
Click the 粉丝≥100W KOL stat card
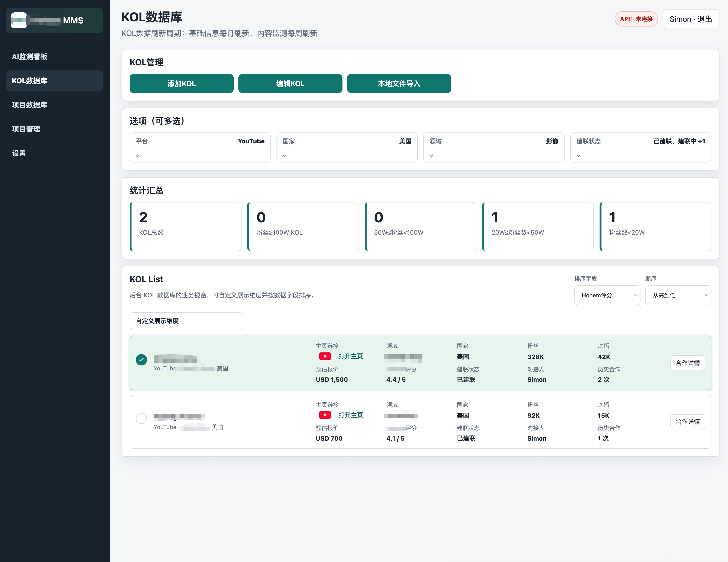303,227
